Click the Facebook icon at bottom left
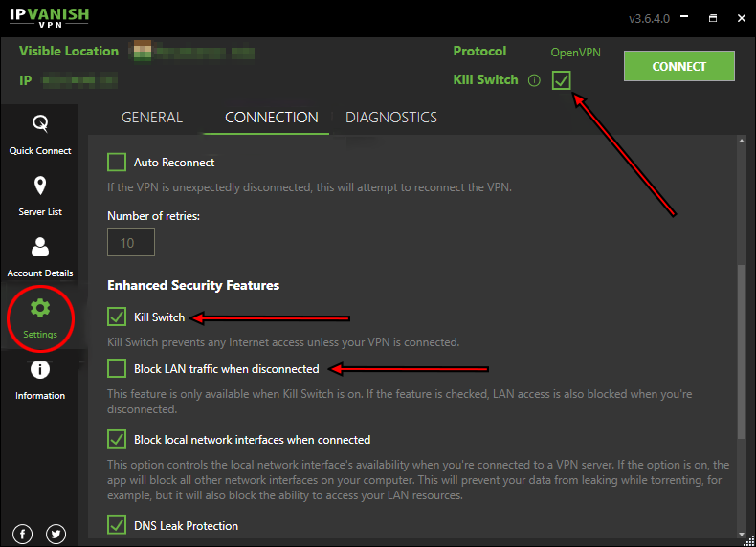 [x=22, y=534]
